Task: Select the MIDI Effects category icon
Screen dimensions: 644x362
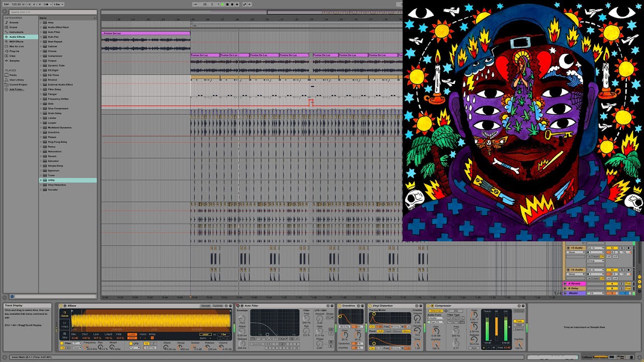Action: (6, 42)
